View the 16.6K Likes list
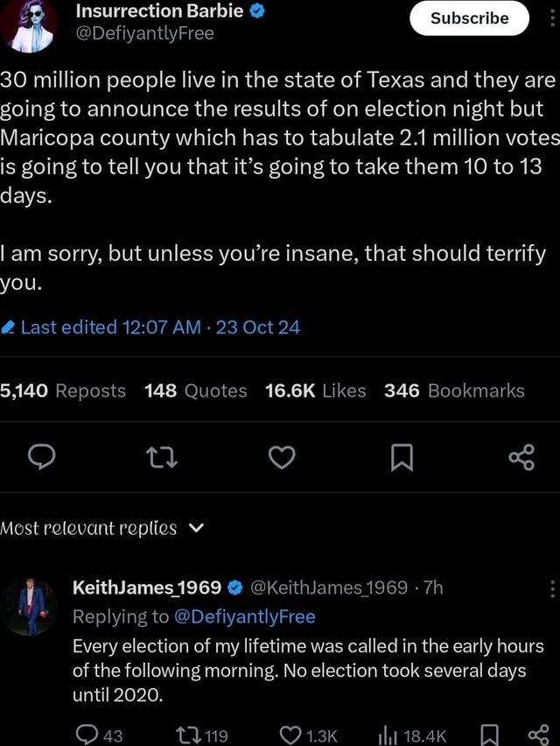560x746 pixels. (x=315, y=391)
